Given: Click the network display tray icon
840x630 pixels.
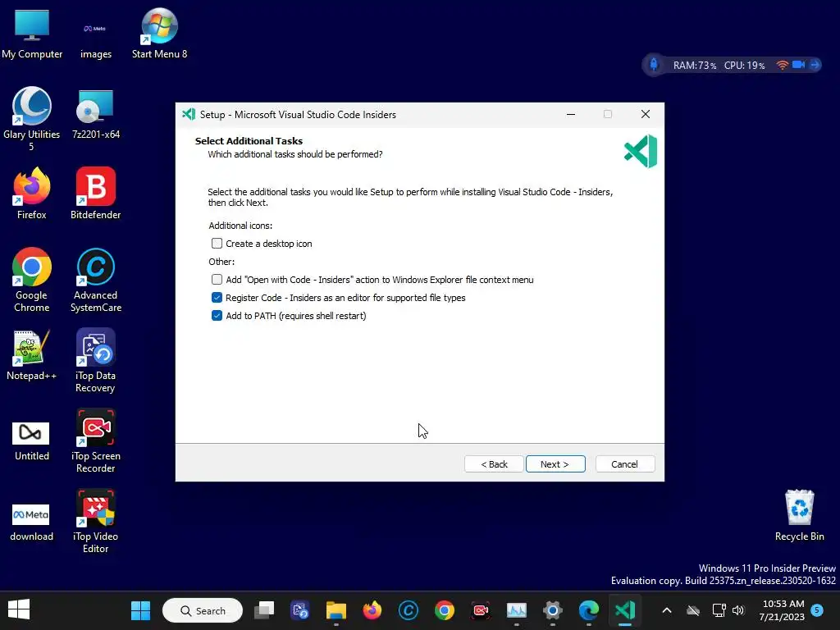Looking at the screenshot, I should point(719,610).
